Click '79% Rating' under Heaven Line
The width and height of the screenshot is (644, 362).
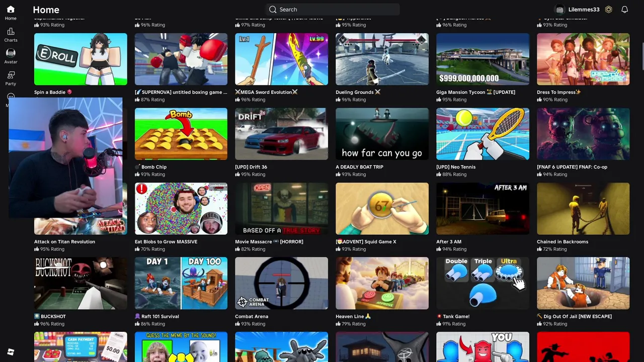pos(353,324)
